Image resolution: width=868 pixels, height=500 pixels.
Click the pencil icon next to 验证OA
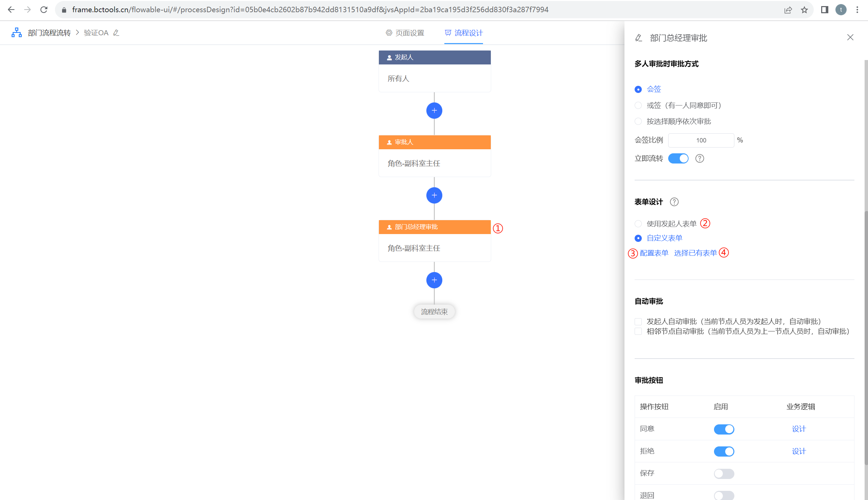(116, 33)
